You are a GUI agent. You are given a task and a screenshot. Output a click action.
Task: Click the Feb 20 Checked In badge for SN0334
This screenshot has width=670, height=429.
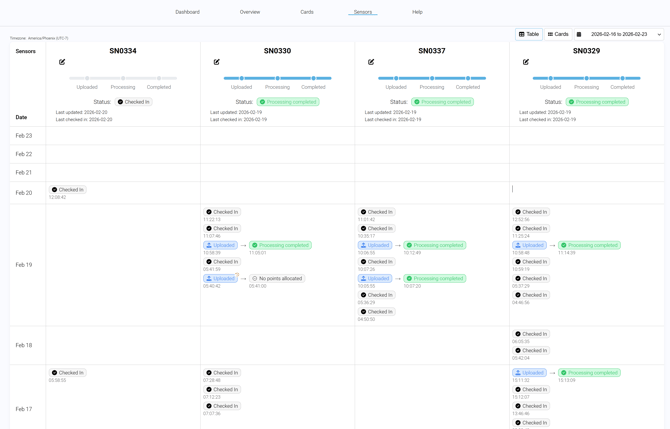pos(68,189)
